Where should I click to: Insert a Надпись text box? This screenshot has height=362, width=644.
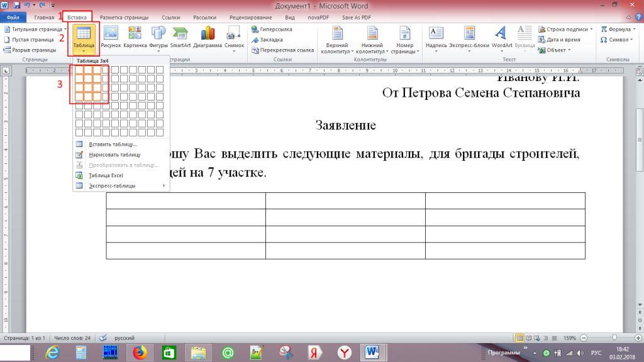[436, 38]
